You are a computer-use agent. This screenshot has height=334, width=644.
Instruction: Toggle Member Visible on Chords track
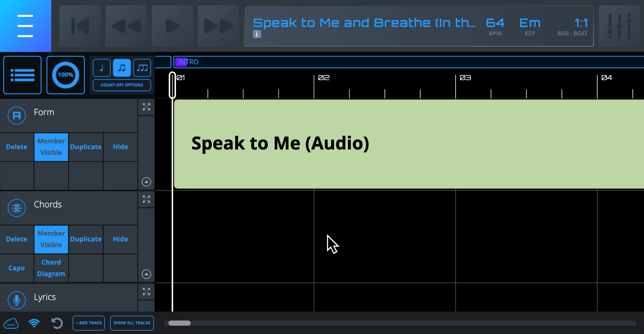[51, 239]
